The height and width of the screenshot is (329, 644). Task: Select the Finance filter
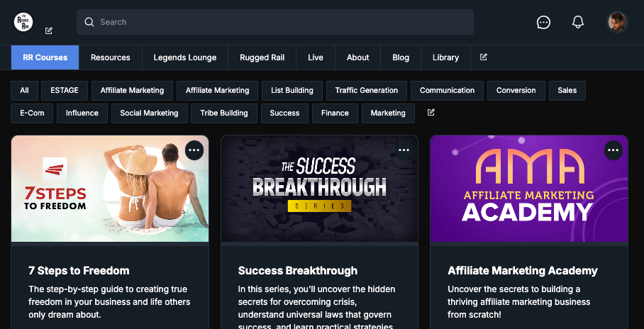pos(335,113)
